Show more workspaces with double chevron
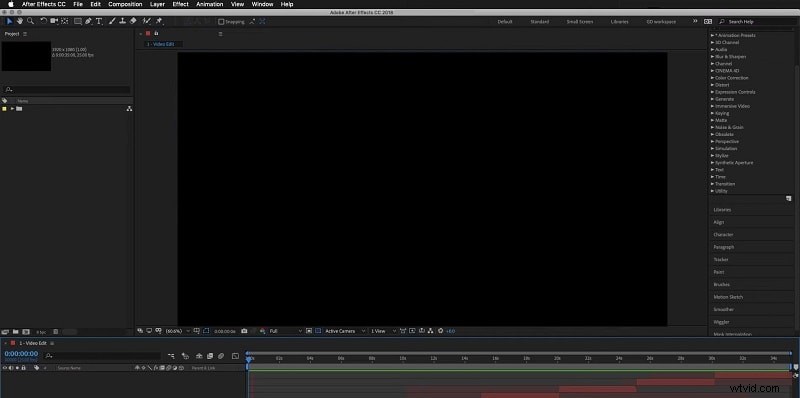The image size is (800, 398). (x=694, y=21)
